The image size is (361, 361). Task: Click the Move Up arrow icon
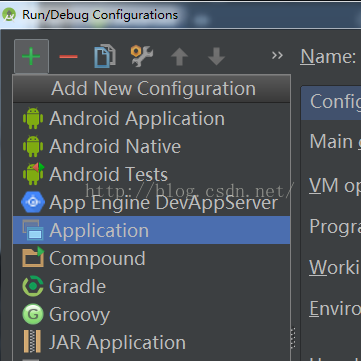point(179,56)
